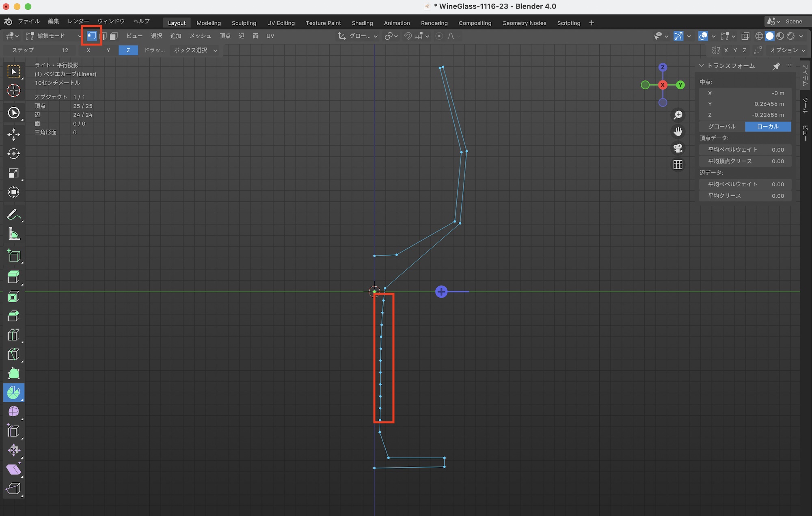Click the camera view icon

(x=678, y=148)
